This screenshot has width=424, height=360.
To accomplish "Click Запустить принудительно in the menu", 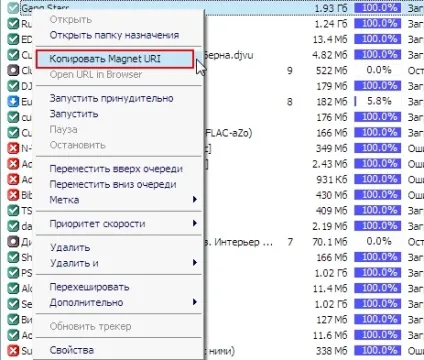I will click(x=111, y=98).
